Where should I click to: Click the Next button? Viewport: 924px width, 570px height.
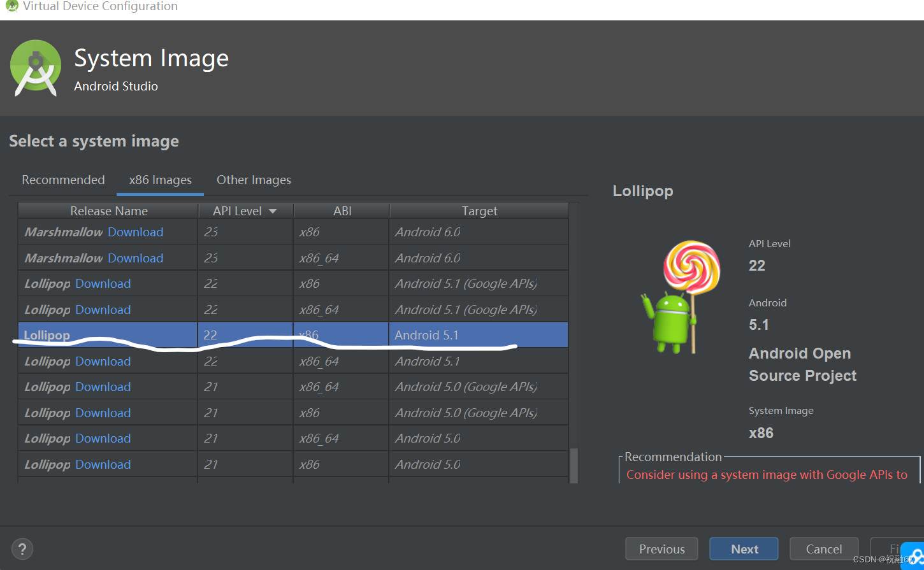(744, 549)
